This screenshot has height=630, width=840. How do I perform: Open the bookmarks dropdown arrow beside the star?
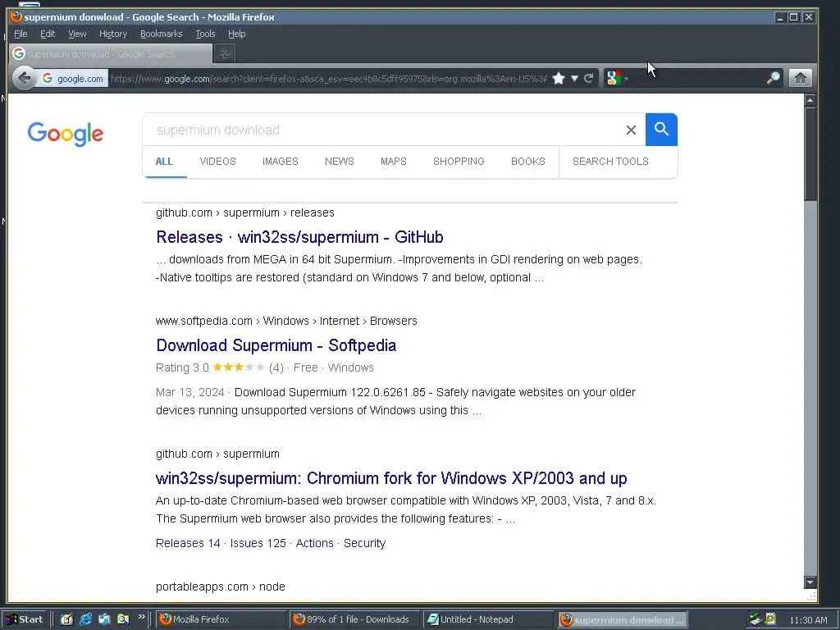click(574, 78)
